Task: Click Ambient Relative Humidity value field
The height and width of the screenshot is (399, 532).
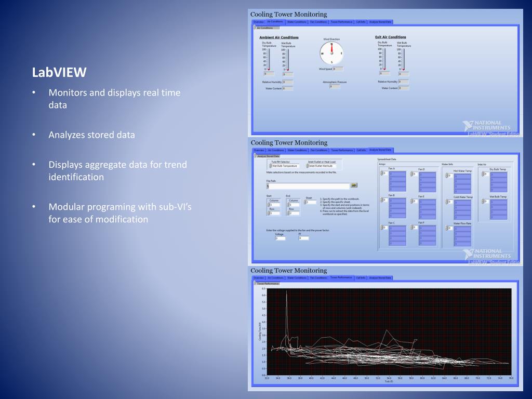Action: [x=288, y=82]
